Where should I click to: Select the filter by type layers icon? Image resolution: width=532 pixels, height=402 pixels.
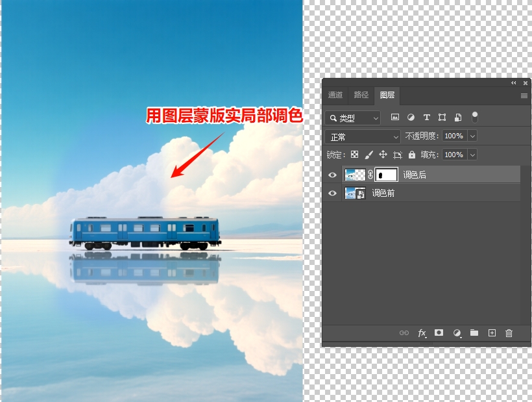click(427, 118)
